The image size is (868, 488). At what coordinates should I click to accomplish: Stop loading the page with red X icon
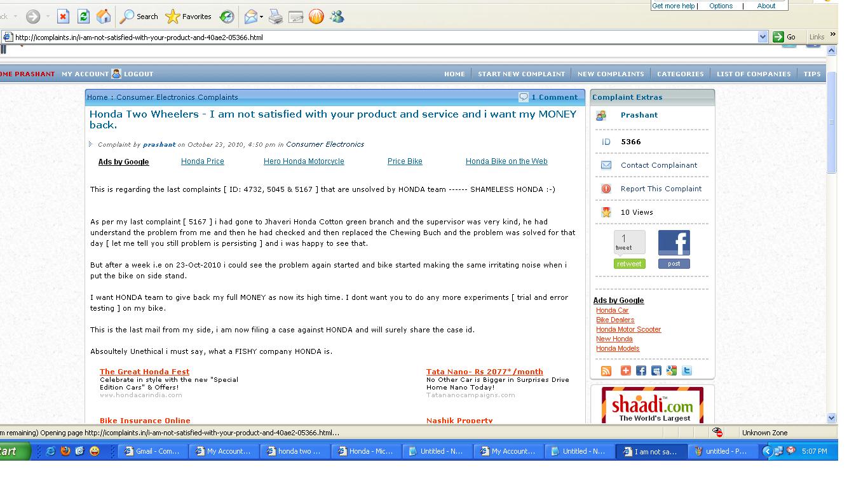(x=63, y=17)
